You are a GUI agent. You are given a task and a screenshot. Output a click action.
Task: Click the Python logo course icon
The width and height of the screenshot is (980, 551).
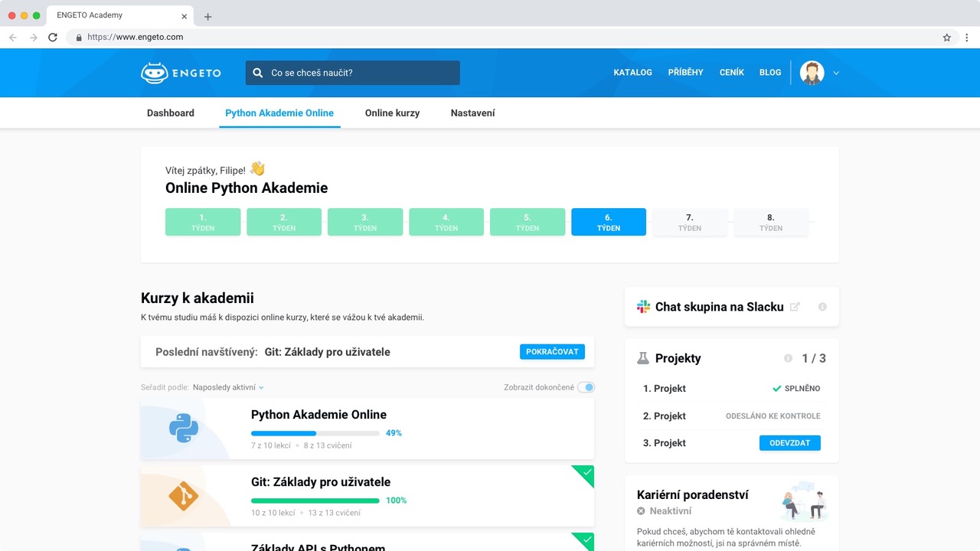pos(184,429)
